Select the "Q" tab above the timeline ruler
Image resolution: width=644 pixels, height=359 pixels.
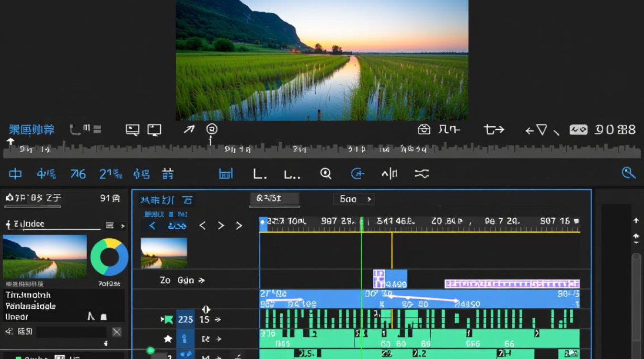[275, 199]
